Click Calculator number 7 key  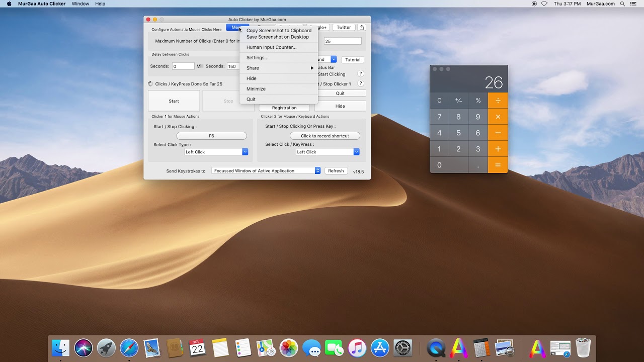(x=439, y=117)
